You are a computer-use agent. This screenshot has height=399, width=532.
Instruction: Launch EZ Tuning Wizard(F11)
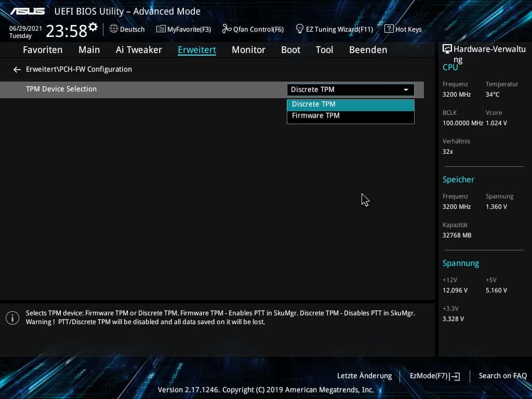click(x=339, y=29)
